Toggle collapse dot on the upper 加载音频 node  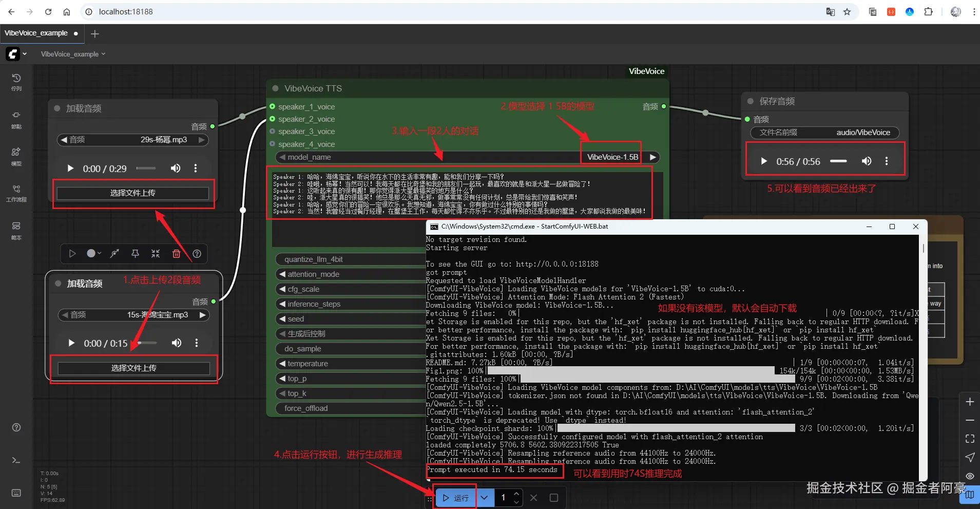coord(57,108)
